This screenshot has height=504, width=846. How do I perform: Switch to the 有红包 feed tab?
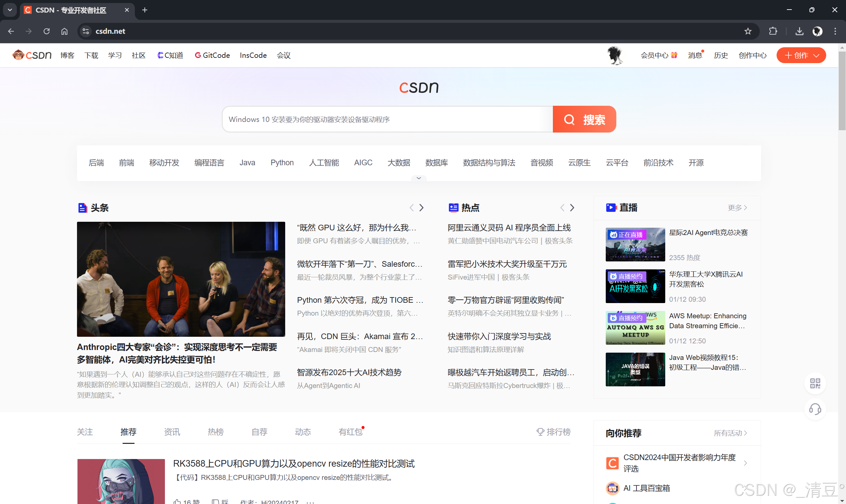(351, 432)
